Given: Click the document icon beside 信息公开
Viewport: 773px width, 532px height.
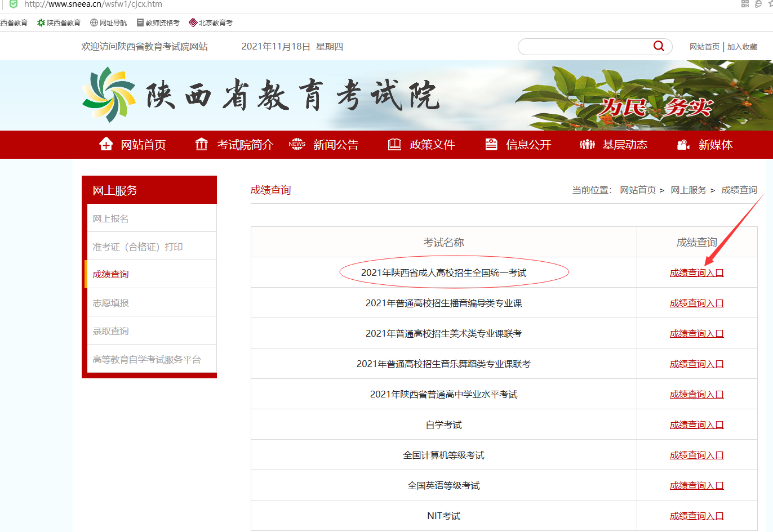Looking at the screenshot, I should click(x=491, y=145).
